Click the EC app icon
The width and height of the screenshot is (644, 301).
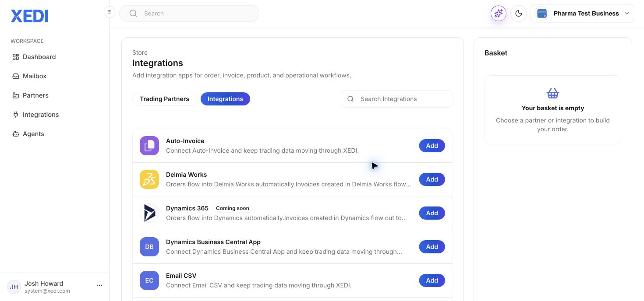pyautogui.click(x=149, y=280)
